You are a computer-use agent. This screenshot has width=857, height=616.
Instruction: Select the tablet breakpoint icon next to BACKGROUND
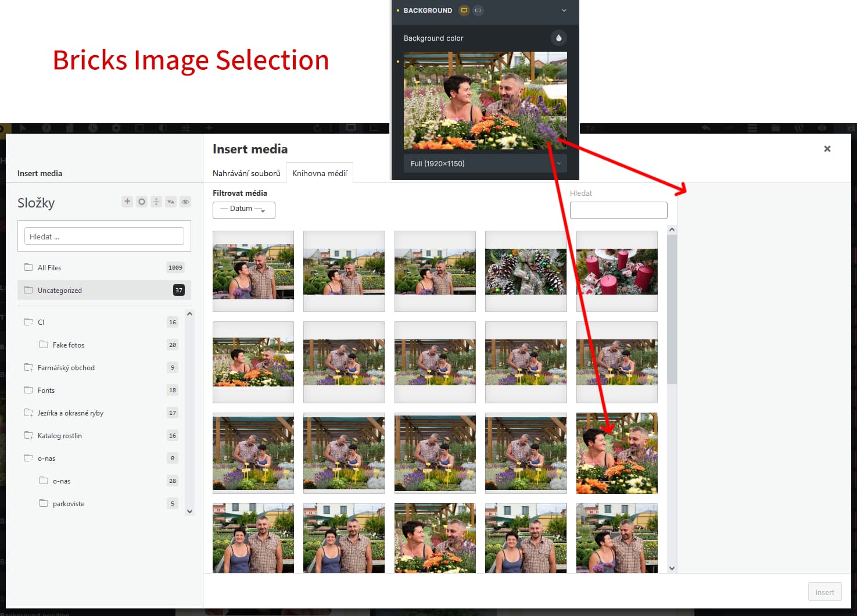(478, 10)
